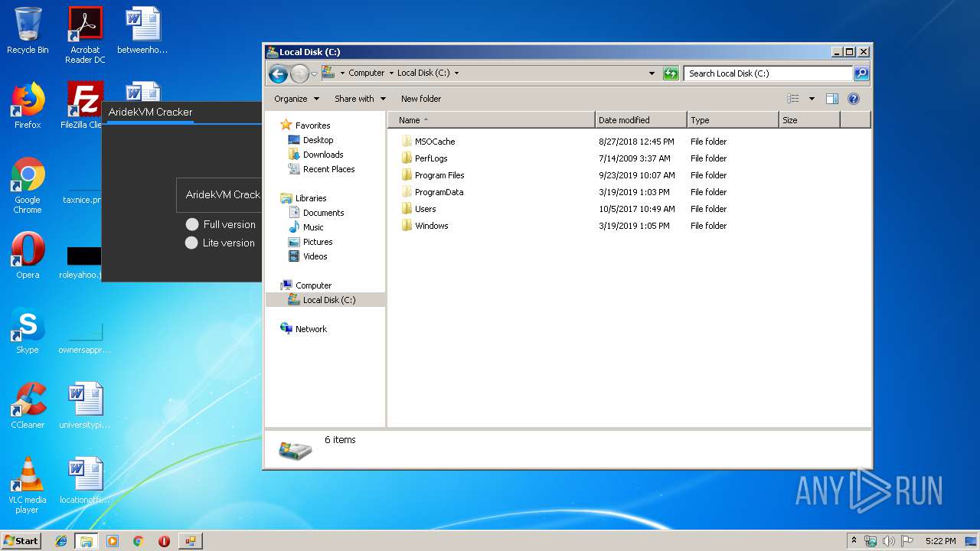Click the Computer breadcrumb in the address bar
The width and height of the screenshot is (980, 551).
366,73
